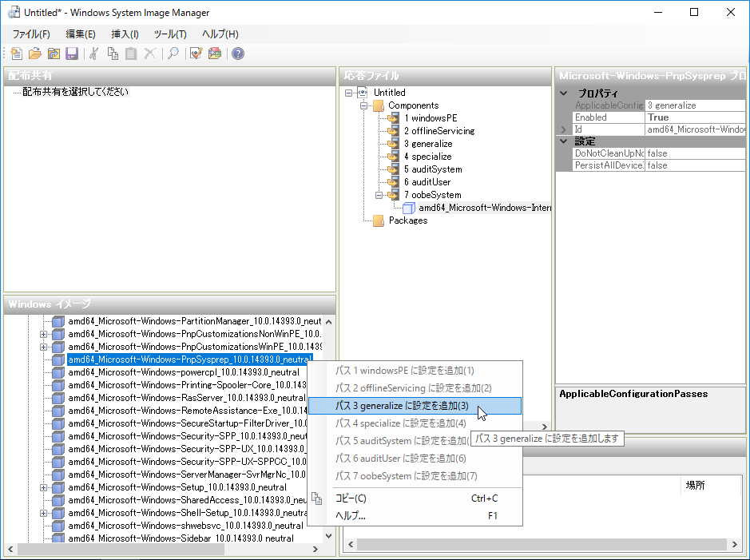Click the Open Answer File folder icon
750x560 pixels.
[x=35, y=54]
